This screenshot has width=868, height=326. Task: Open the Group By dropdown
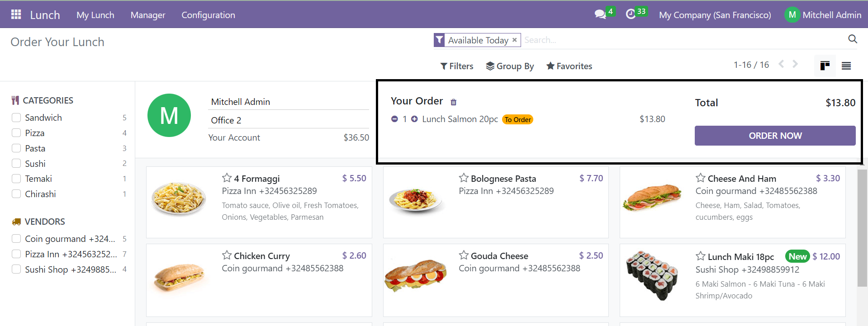(x=510, y=66)
